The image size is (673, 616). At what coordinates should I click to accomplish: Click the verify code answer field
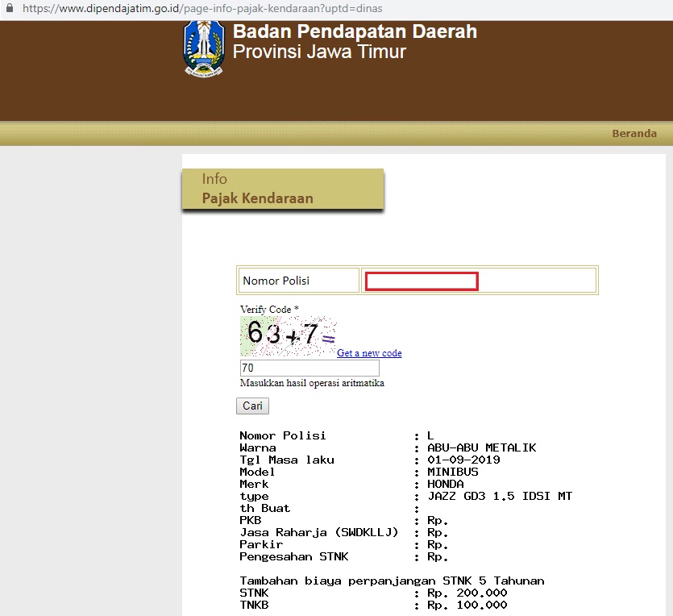click(x=309, y=368)
